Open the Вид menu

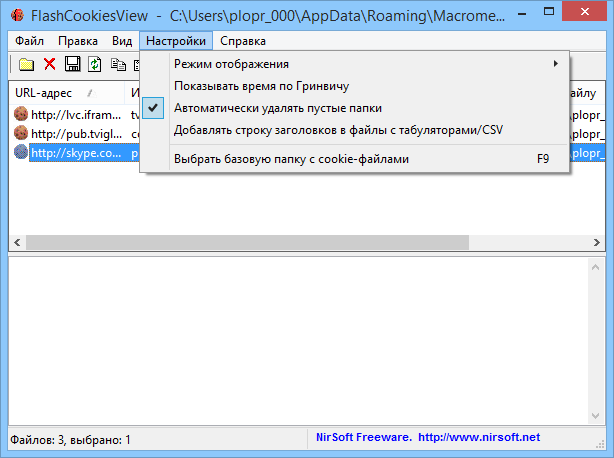(x=122, y=41)
